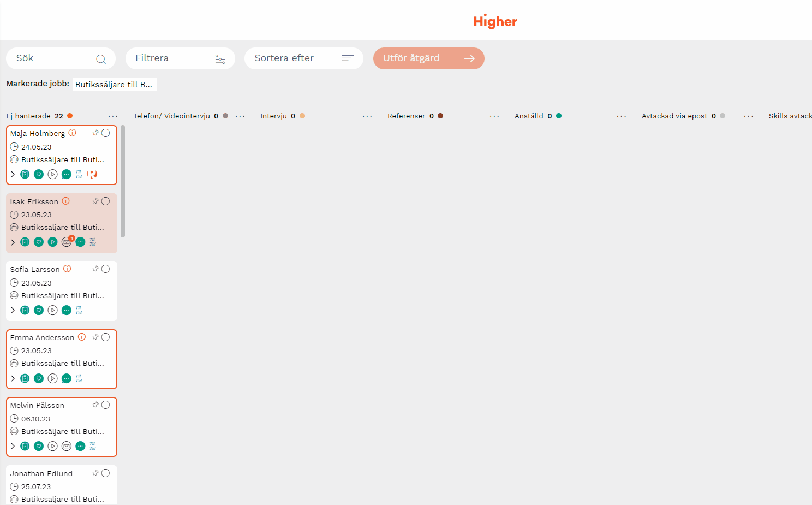Screen dimensions: 812x505
Task: Open the three-dot menu for Intervju column
Action: click(x=367, y=116)
